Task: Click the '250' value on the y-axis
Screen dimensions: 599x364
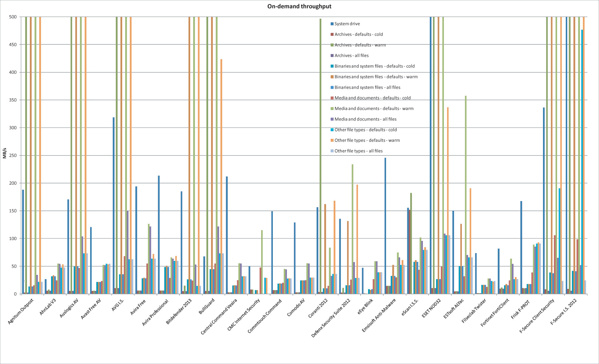Action: click(x=13, y=156)
